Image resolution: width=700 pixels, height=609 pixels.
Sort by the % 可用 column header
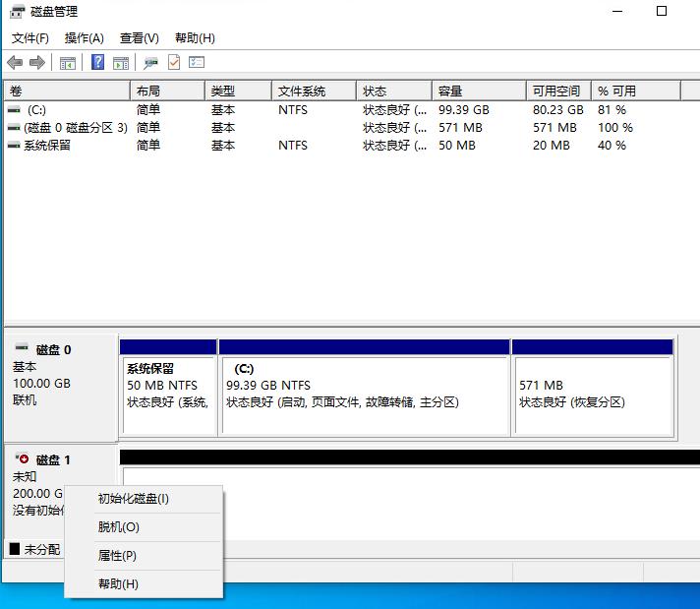(x=636, y=91)
